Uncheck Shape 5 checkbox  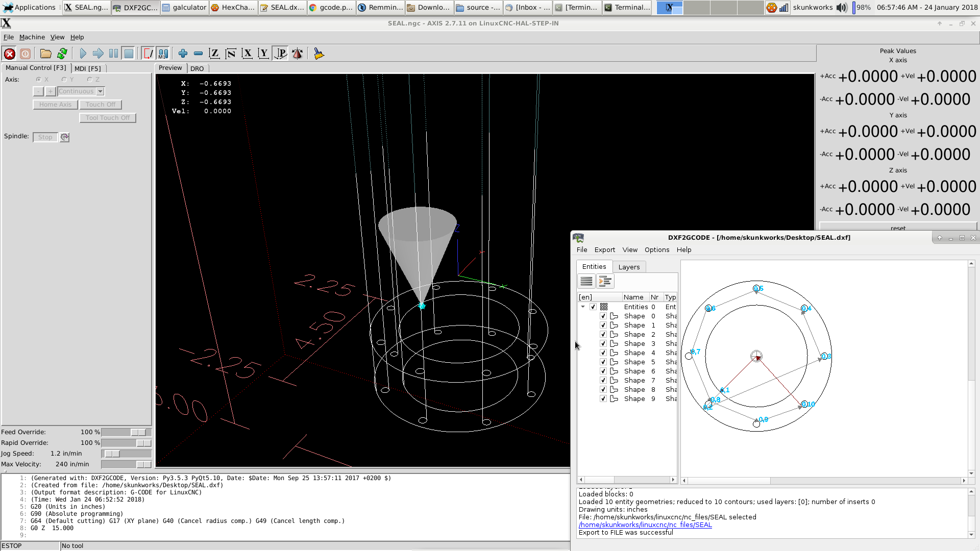click(x=603, y=362)
